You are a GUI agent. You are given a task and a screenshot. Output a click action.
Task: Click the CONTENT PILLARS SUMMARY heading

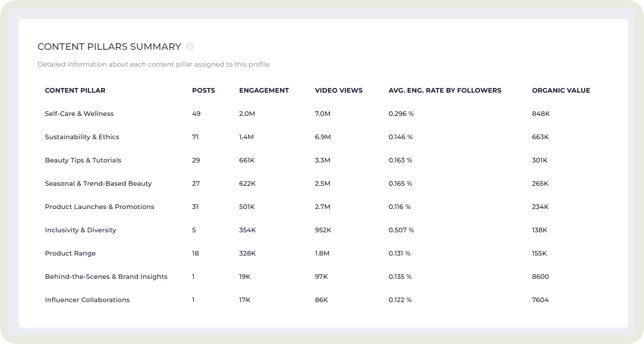(x=110, y=47)
